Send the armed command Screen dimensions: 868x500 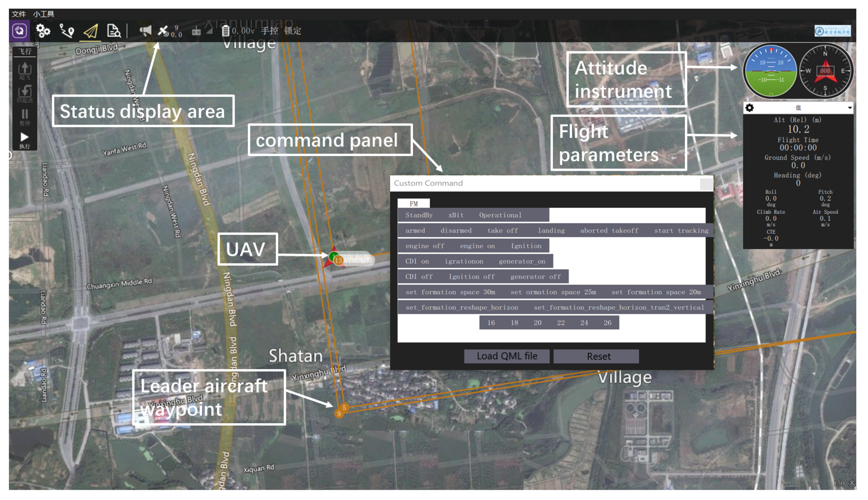[415, 231]
